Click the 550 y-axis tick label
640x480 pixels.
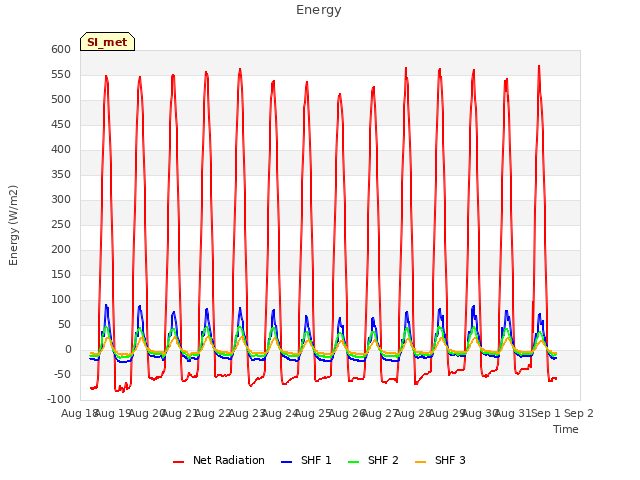[61, 74]
